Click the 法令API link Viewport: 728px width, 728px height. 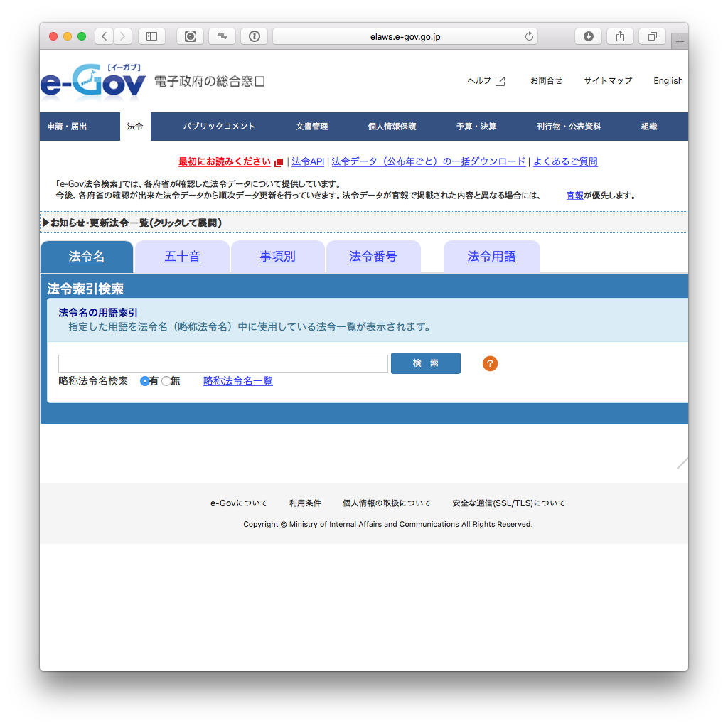[308, 161]
